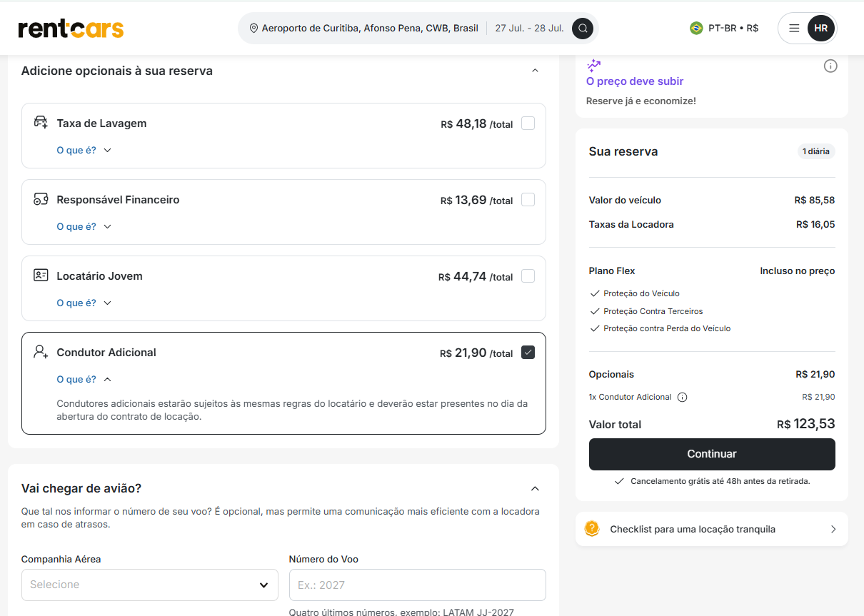Click the Reserve já e economize text

coord(641,101)
